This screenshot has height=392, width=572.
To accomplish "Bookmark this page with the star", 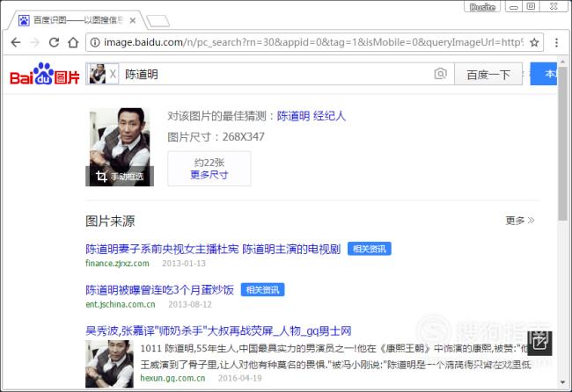I will pos(534,42).
